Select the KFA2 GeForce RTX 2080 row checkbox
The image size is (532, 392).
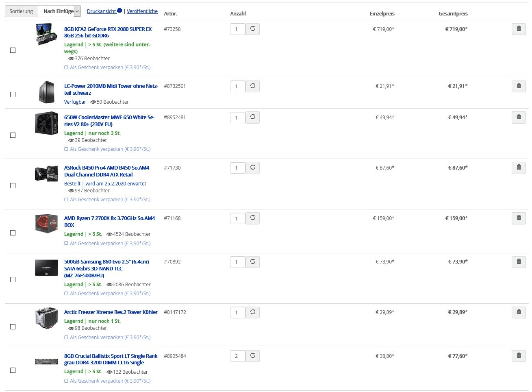pos(13,50)
